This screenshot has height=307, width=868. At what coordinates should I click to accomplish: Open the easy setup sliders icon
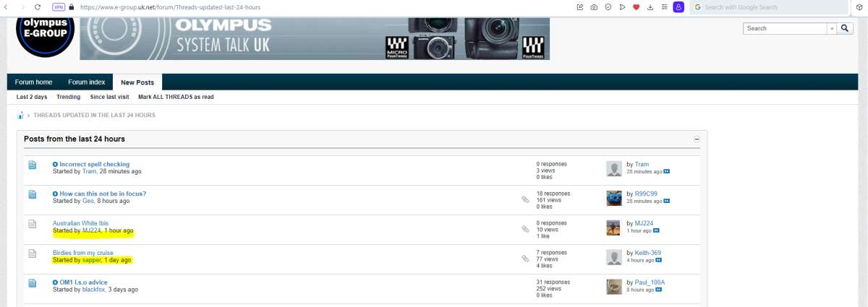(x=664, y=7)
